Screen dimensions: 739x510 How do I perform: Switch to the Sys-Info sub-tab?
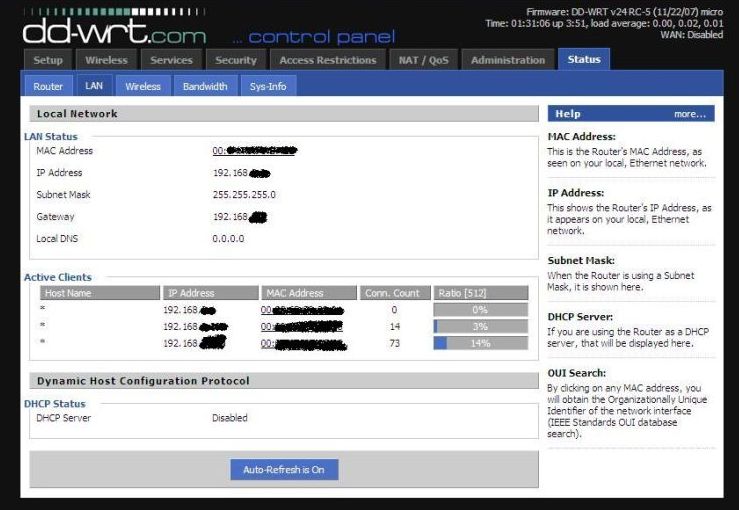click(x=268, y=86)
